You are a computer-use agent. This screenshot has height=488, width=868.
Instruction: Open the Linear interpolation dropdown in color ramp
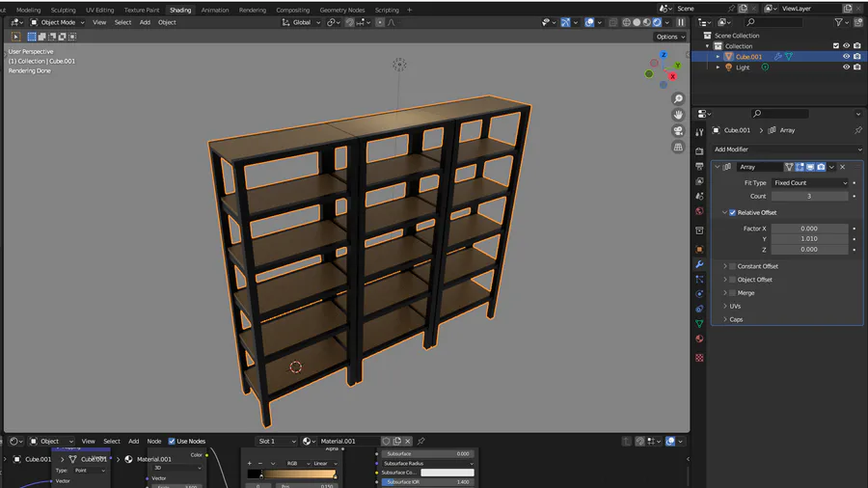(326, 463)
